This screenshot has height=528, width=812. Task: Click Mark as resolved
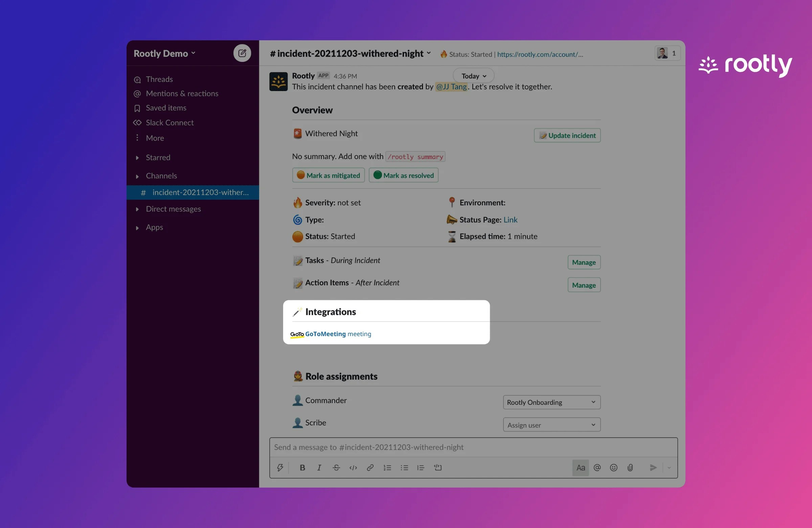(x=403, y=175)
